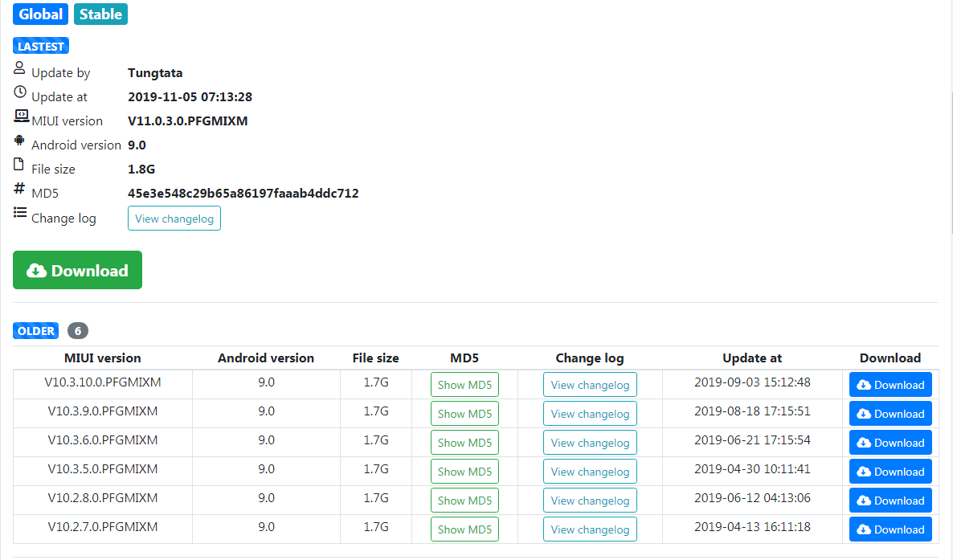The image size is (953, 560).
Task: Click the V10.3.6.0.PFGMIXM version cell
Action: [103, 440]
